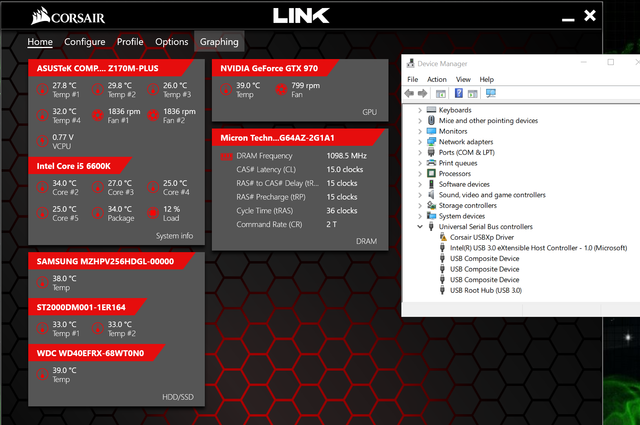Open the Home tab in Corsair Link
Viewport: 640px width, 425px height.
pyautogui.click(x=40, y=42)
